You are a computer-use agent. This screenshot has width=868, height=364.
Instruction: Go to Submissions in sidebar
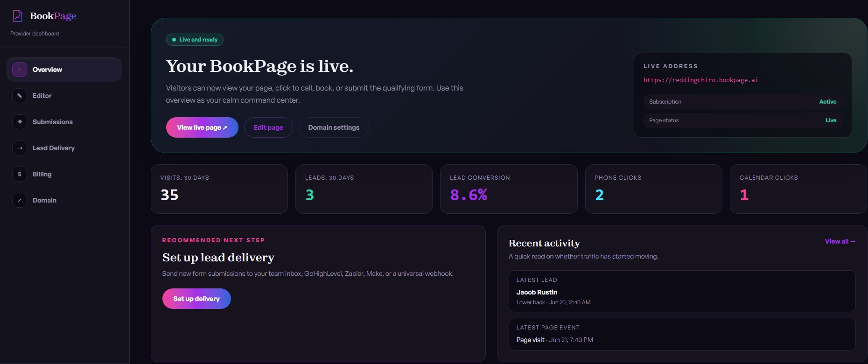tap(64, 122)
